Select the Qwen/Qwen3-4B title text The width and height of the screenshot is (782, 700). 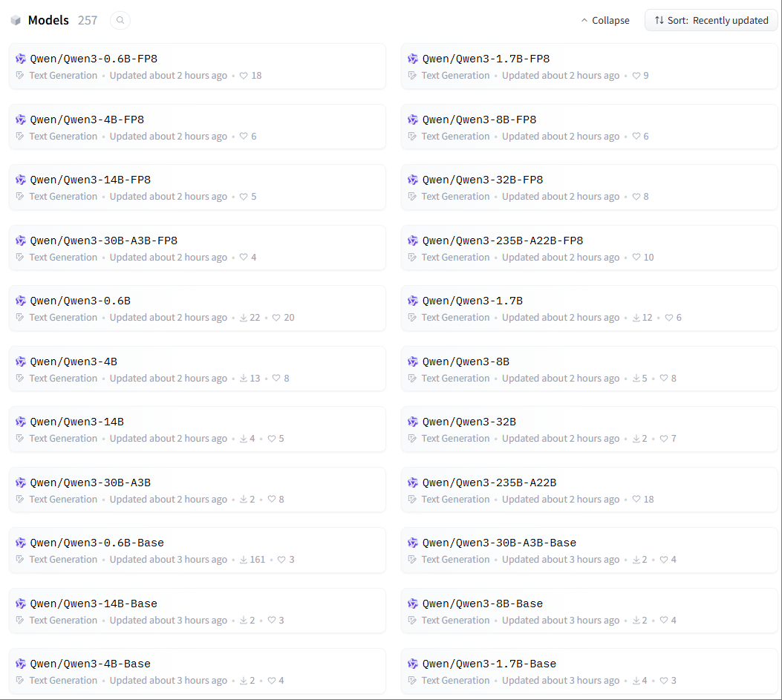pos(74,362)
